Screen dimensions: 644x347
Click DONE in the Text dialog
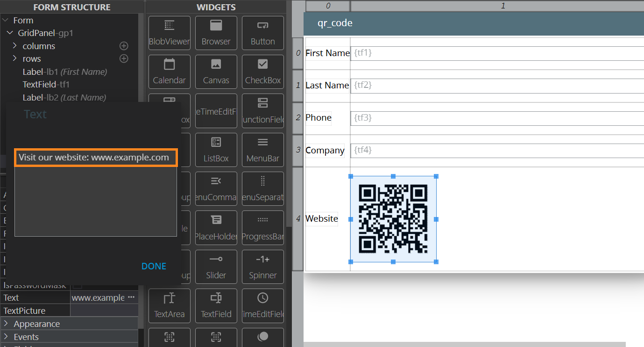(x=154, y=266)
